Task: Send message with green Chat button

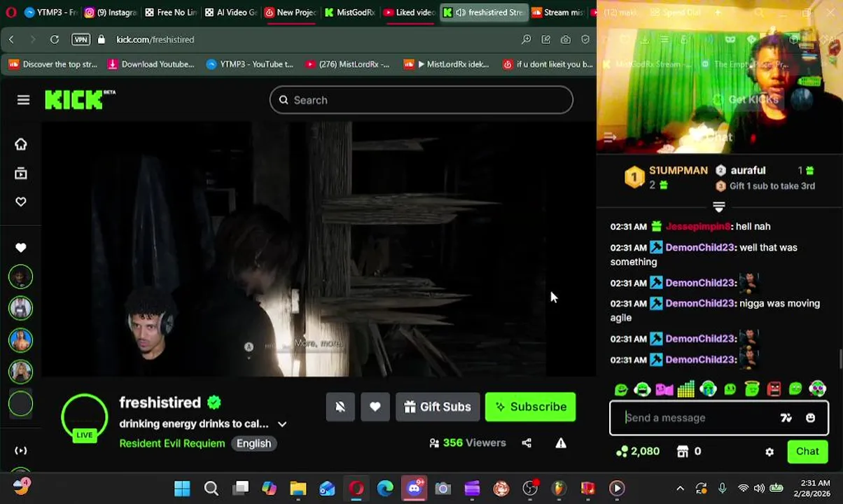Action: click(x=807, y=451)
